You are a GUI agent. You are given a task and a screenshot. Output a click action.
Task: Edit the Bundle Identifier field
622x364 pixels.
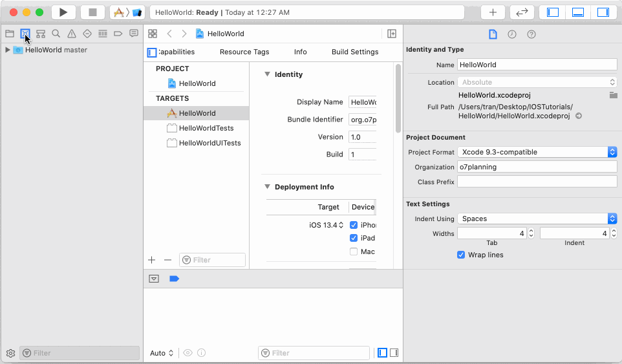(x=363, y=120)
